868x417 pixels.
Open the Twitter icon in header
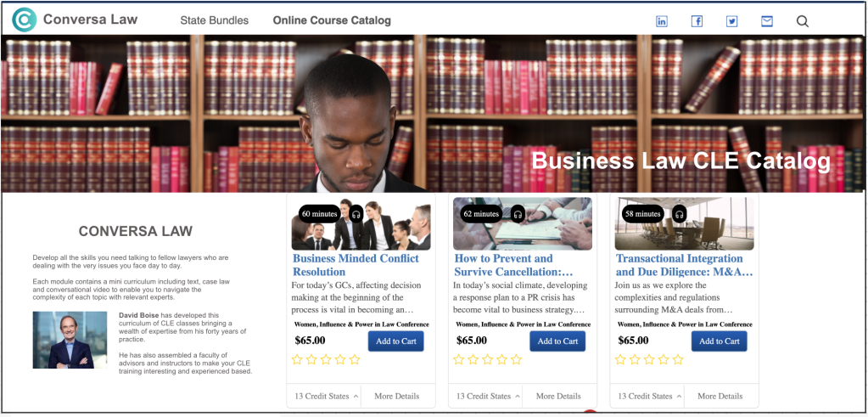pyautogui.click(x=732, y=21)
